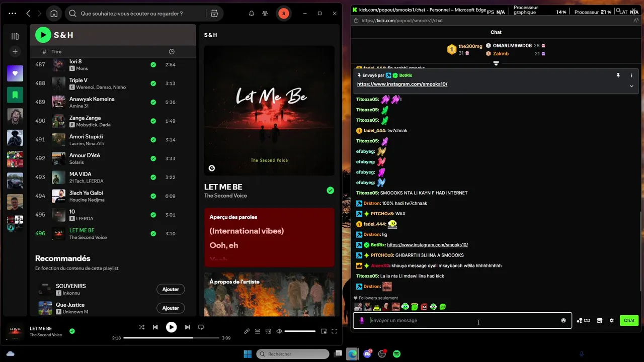Viewport: 644px width, 362px height.
Task: Toggle repeat mode
Action: pyautogui.click(x=201, y=327)
